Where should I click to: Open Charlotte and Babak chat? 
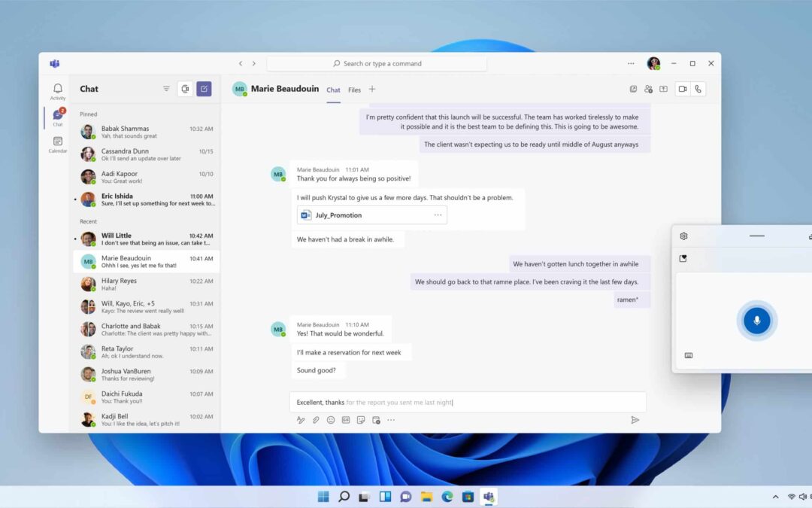point(147,329)
